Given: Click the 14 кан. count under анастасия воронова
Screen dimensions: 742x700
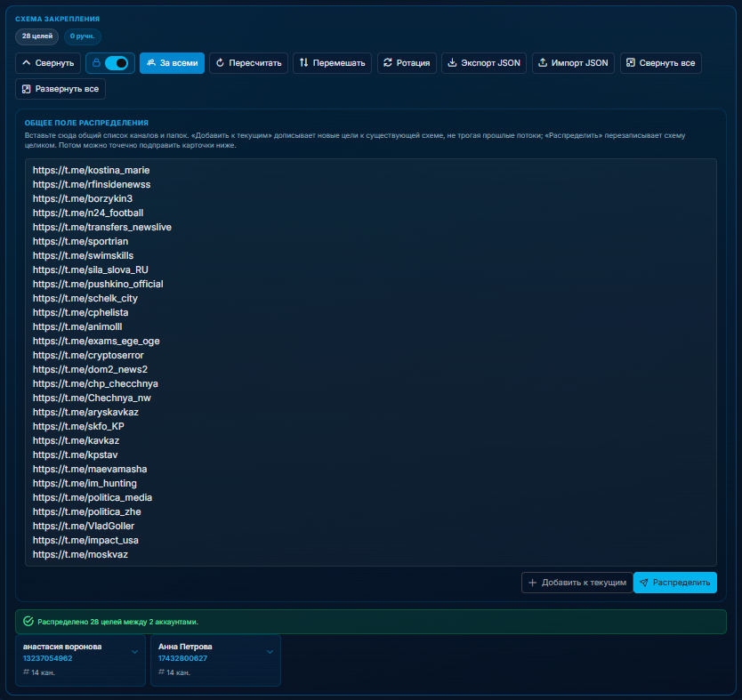Looking at the screenshot, I should (39, 672).
